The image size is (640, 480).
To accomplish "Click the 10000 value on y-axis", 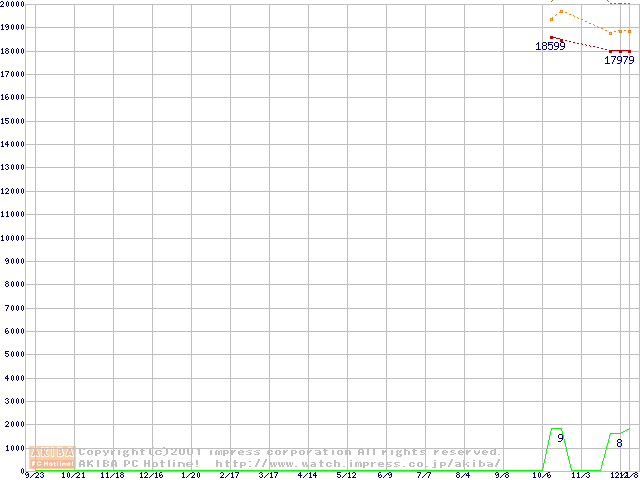I will click(14, 238).
